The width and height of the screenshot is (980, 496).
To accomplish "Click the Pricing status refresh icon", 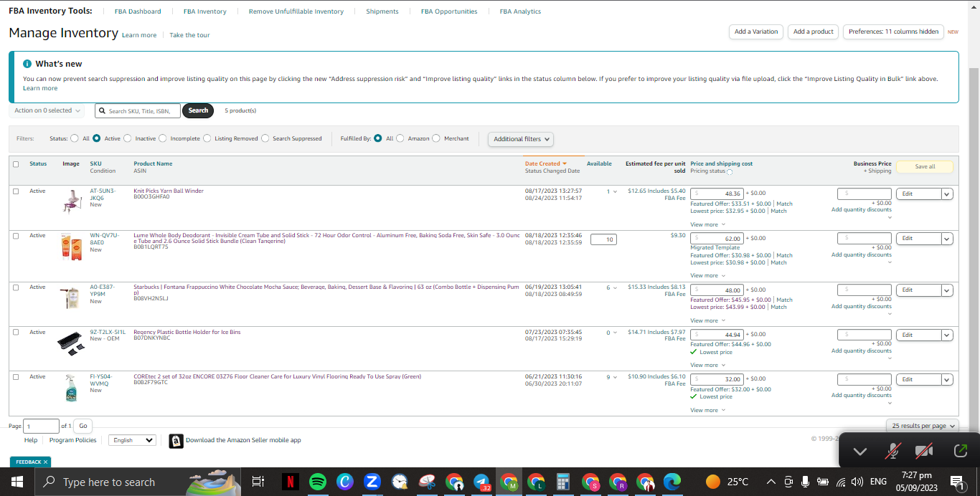I will [x=730, y=172].
